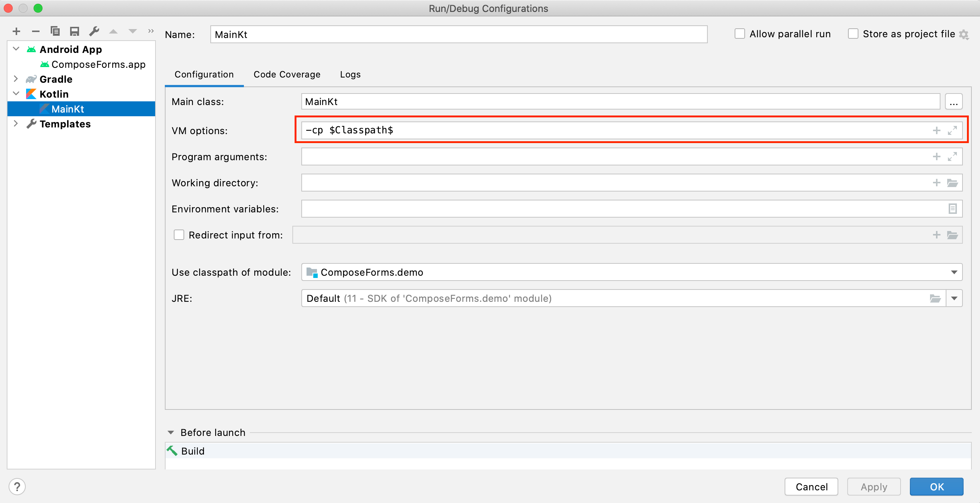Open the edit templates wrench icon
Image resolution: width=980 pixels, height=503 pixels.
tap(94, 31)
